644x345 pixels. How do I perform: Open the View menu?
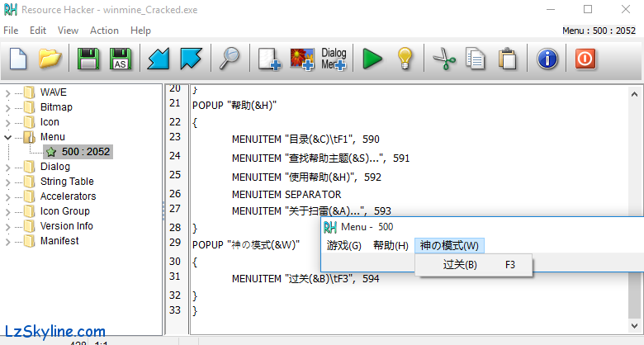point(68,31)
